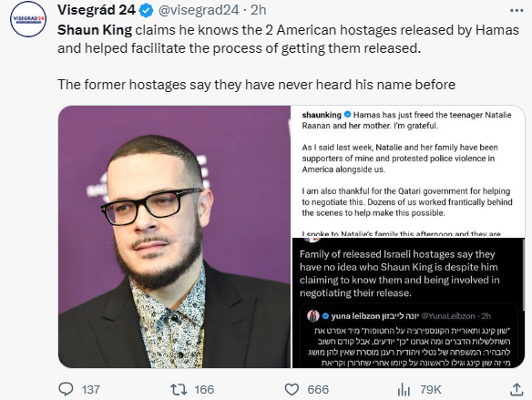Click the 137 replies count
Viewport: 532px width, 400px height.
[91, 389]
